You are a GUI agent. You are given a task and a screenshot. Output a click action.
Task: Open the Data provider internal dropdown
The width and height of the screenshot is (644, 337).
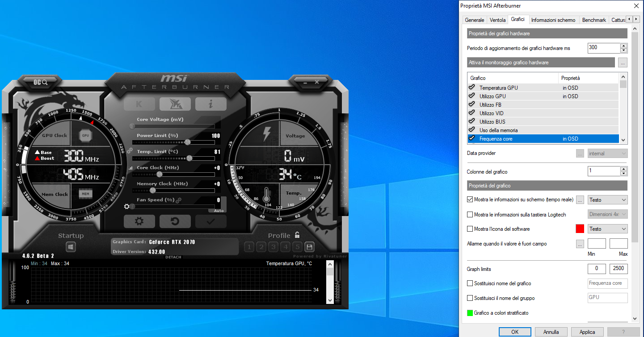click(x=608, y=154)
